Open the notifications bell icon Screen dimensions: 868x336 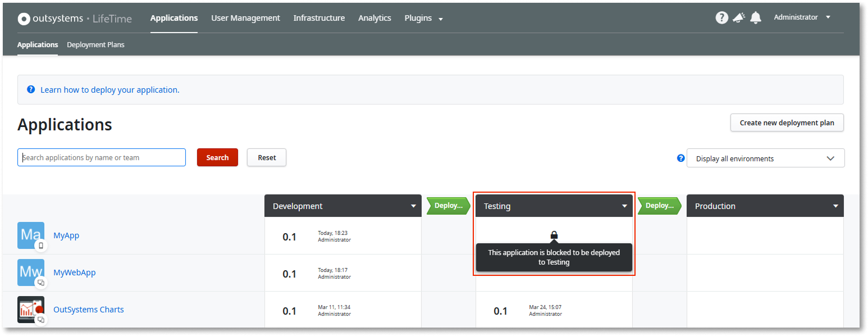(756, 17)
